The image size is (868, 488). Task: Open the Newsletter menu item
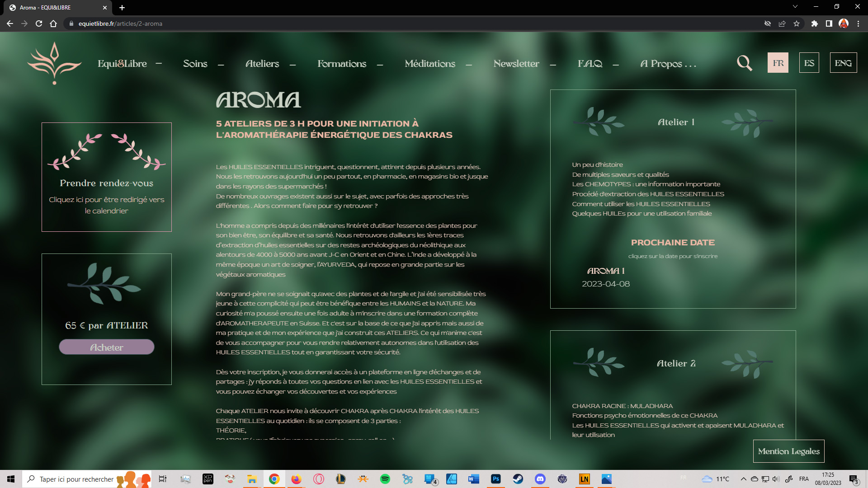click(516, 64)
